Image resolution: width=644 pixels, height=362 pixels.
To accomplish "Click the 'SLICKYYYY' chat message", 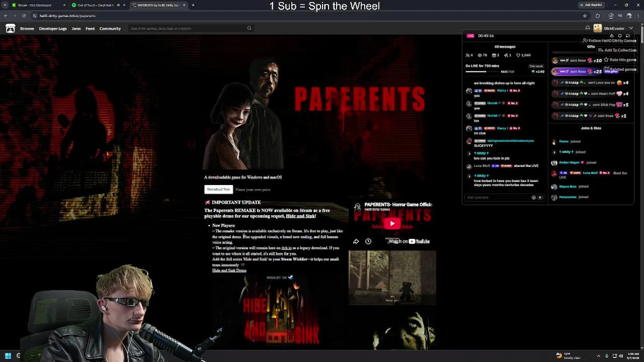I will [484, 146].
